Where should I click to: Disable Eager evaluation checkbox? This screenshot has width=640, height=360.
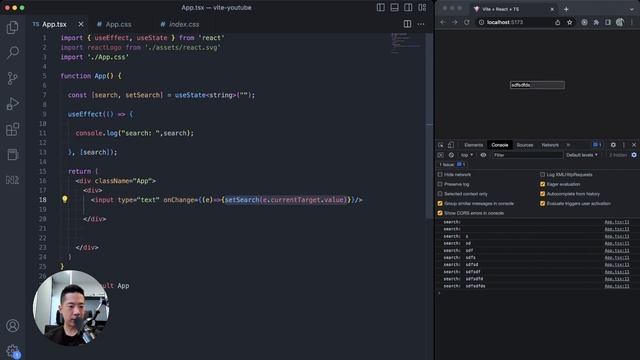click(542, 184)
